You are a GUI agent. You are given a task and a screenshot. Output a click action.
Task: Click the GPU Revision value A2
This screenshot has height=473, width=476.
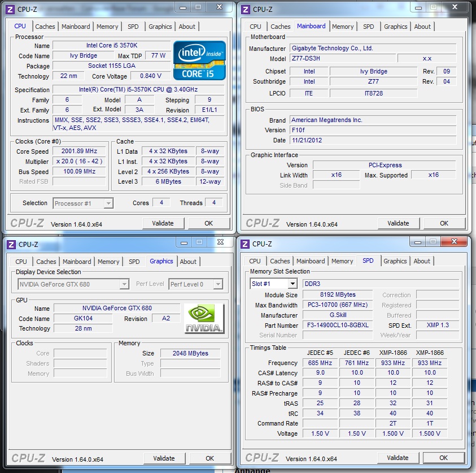point(166,318)
